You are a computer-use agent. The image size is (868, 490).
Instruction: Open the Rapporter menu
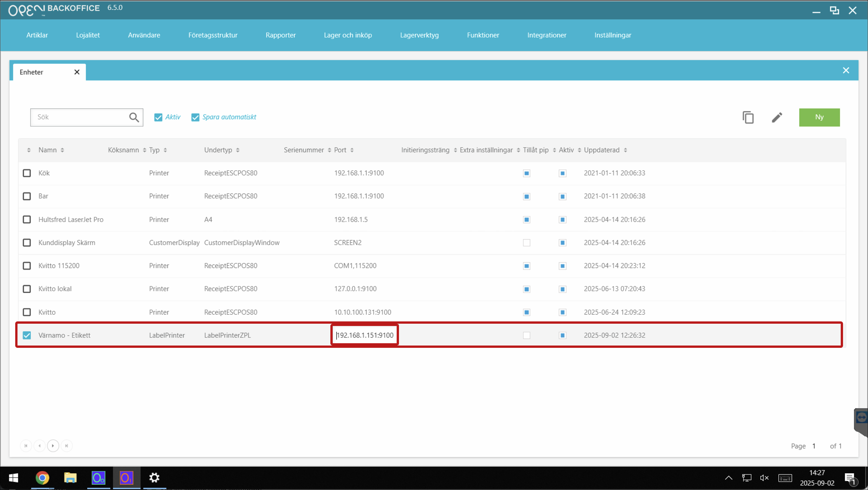point(281,35)
